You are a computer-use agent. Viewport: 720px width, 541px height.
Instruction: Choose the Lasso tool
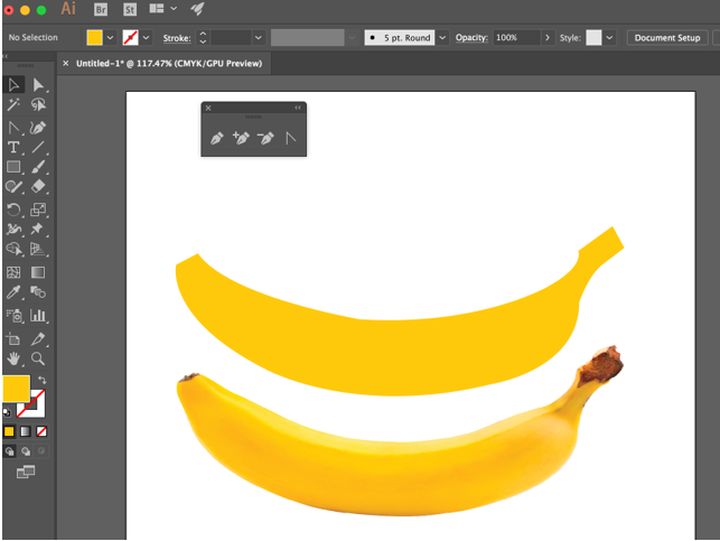coord(38,105)
